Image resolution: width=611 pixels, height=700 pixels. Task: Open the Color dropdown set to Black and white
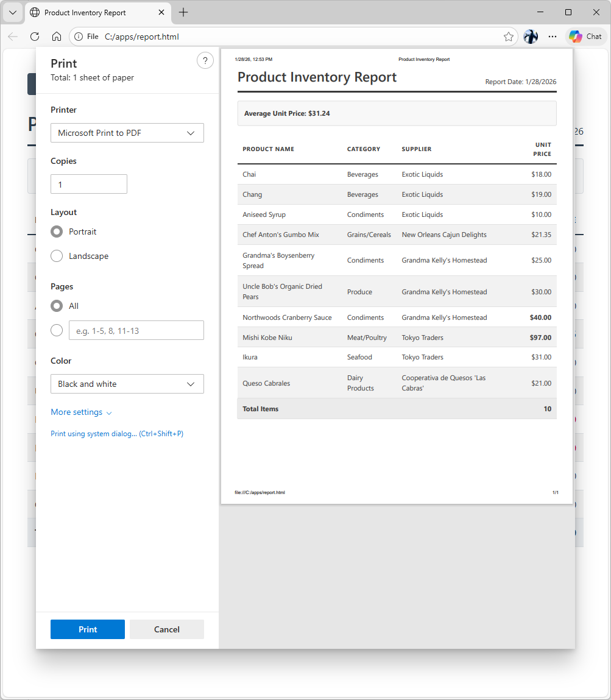tap(127, 384)
